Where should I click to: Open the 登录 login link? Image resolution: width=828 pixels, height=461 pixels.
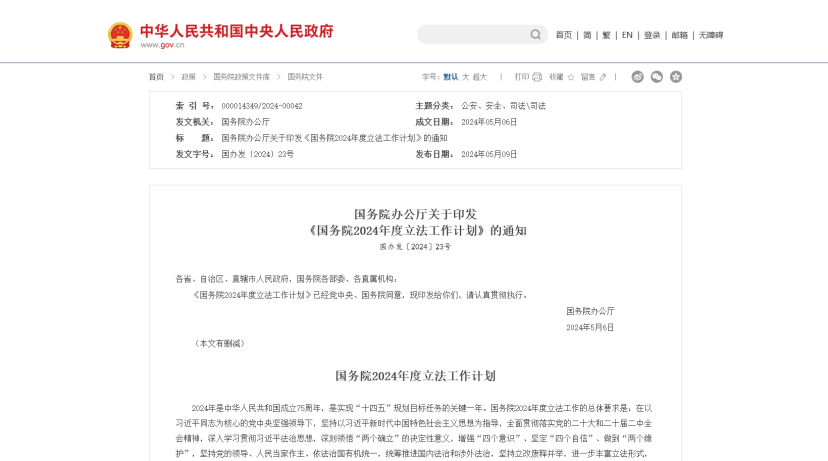pos(652,35)
